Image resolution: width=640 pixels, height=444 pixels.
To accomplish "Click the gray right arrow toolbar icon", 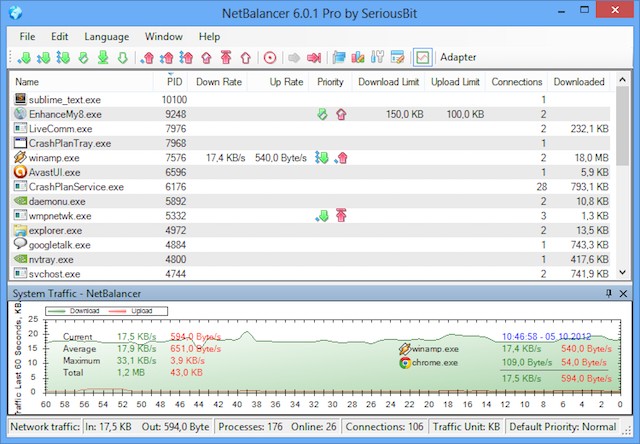I will (295, 57).
